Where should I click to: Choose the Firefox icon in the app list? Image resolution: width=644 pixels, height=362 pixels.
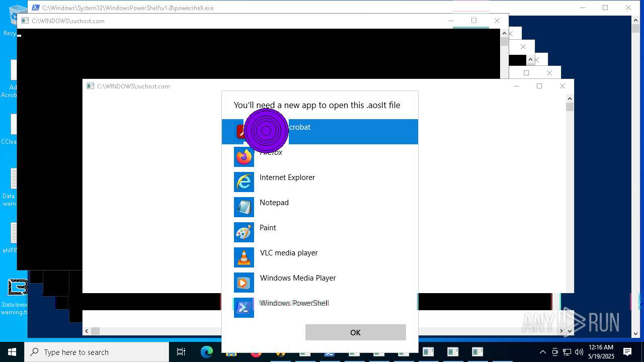244,157
